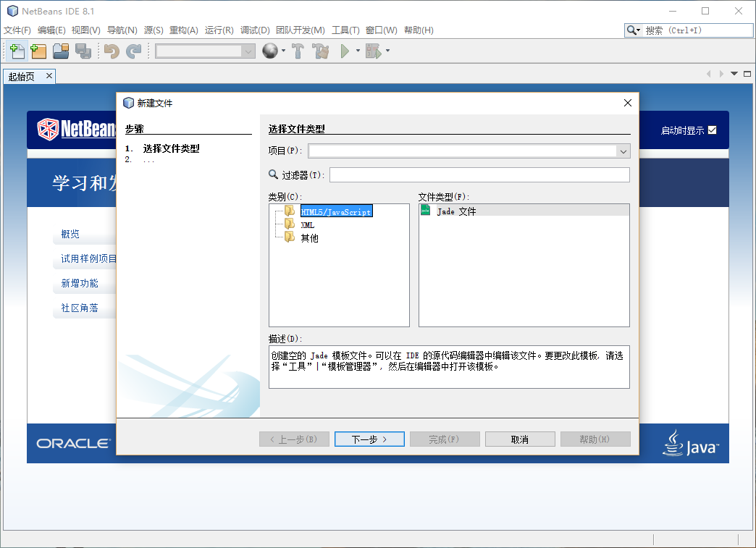The width and height of the screenshot is (756, 548).
Task: Click the 取消 button
Action: pyautogui.click(x=519, y=439)
